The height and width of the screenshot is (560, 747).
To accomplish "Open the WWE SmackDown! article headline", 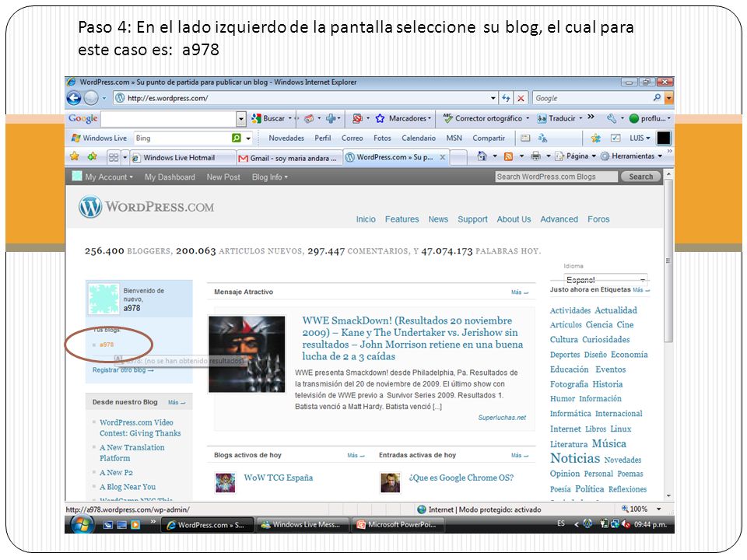I will (412, 338).
